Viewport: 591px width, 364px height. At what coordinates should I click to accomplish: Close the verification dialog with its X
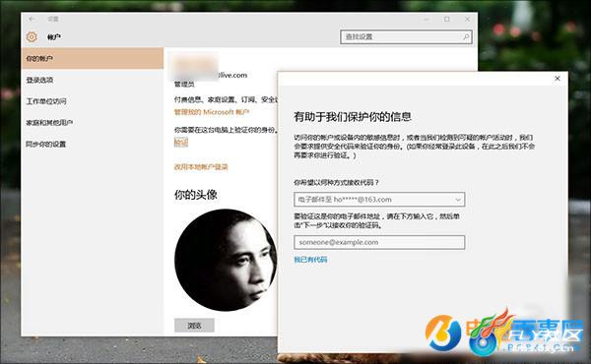point(558,79)
